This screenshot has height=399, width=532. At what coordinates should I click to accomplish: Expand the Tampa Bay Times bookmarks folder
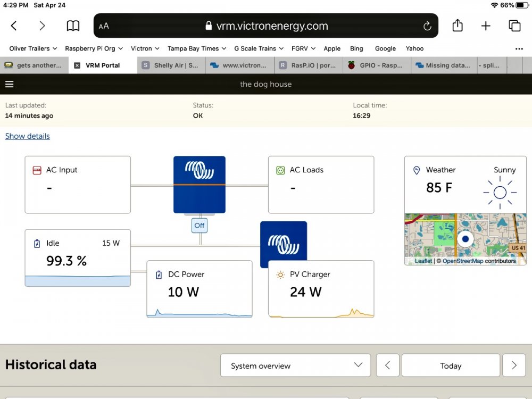(196, 48)
